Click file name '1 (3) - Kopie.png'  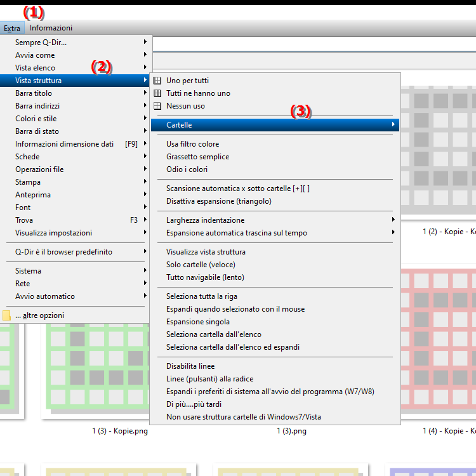pos(120,431)
